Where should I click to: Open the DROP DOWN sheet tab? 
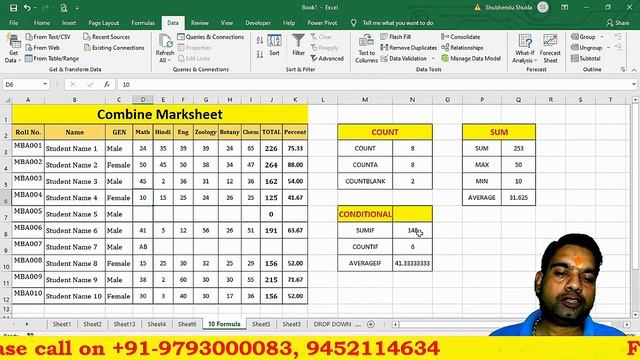pyautogui.click(x=332, y=324)
